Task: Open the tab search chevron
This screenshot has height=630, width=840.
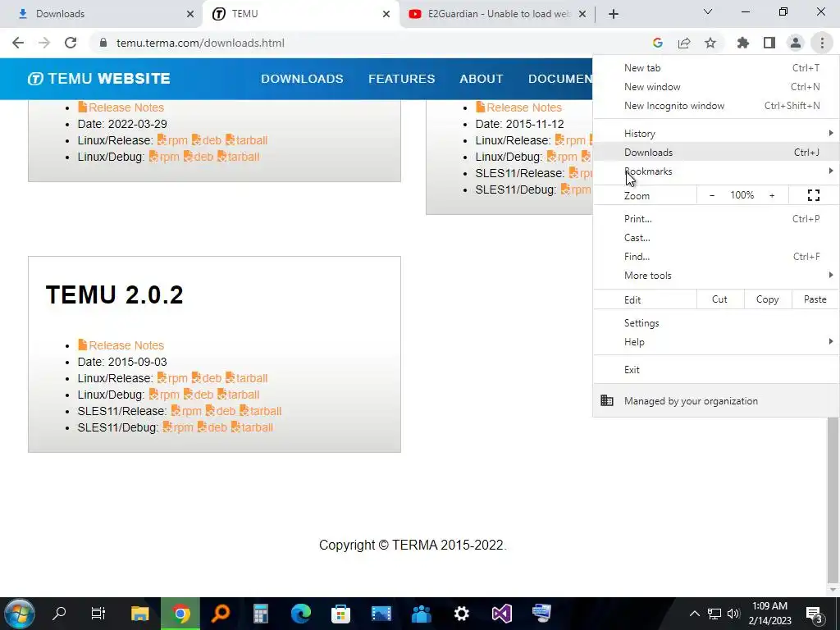Action: (x=708, y=11)
